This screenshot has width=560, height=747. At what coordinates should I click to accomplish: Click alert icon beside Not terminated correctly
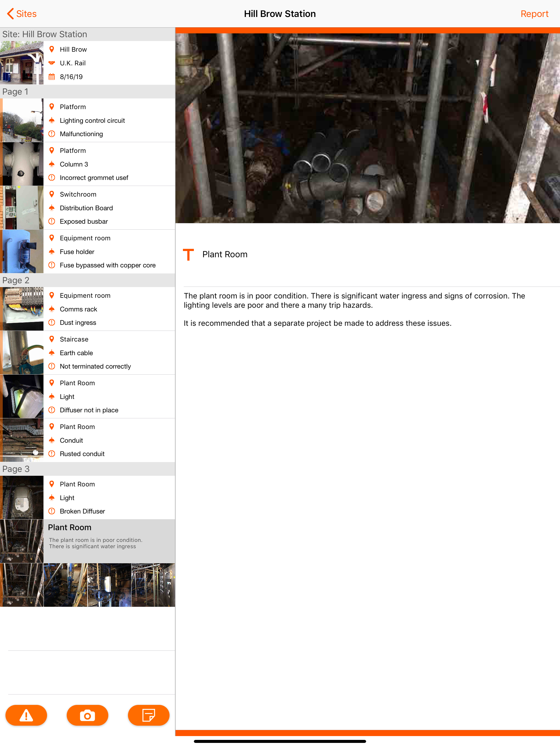[x=52, y=366]
